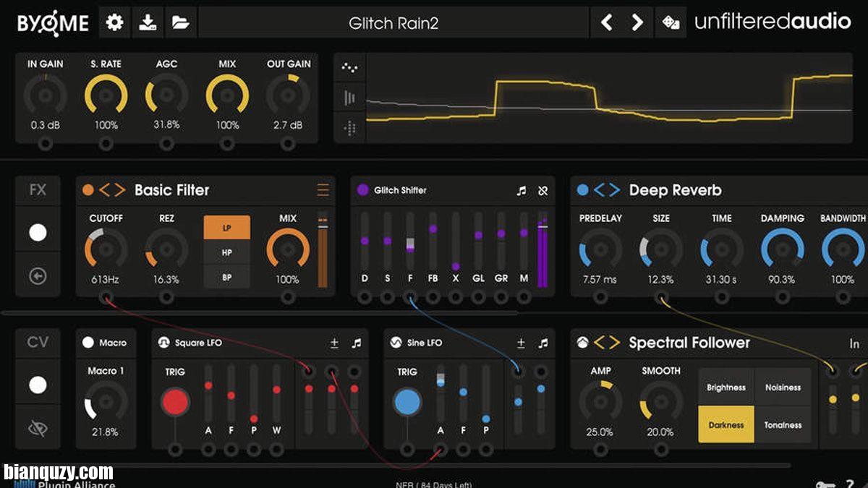Toggle Square LFO tempo sync note icon
Screen dimensions: 868x488
pyautogui.click(x=356, y=343)
